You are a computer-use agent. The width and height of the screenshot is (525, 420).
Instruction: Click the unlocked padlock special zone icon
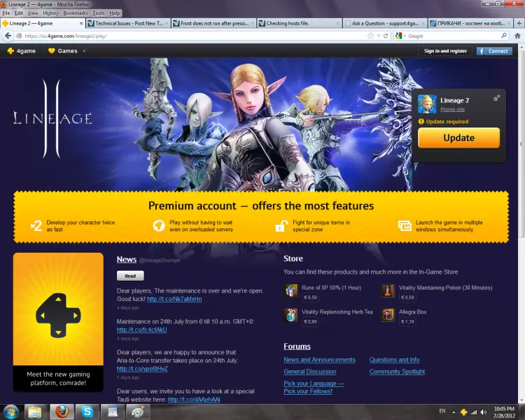(281, 226)
